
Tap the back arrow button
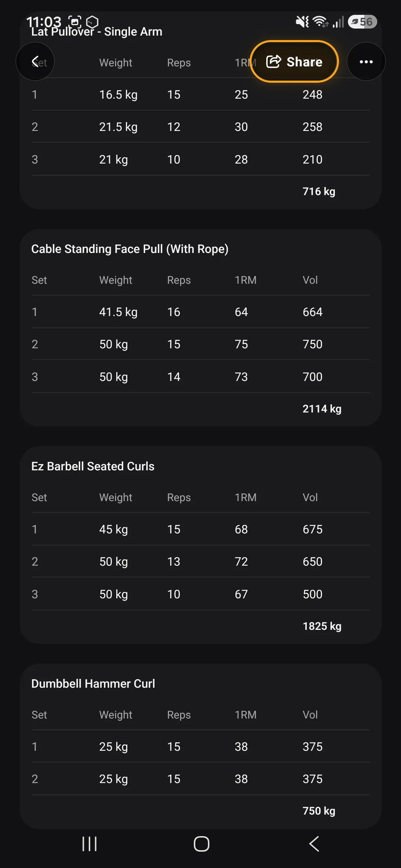click(35, 62)
